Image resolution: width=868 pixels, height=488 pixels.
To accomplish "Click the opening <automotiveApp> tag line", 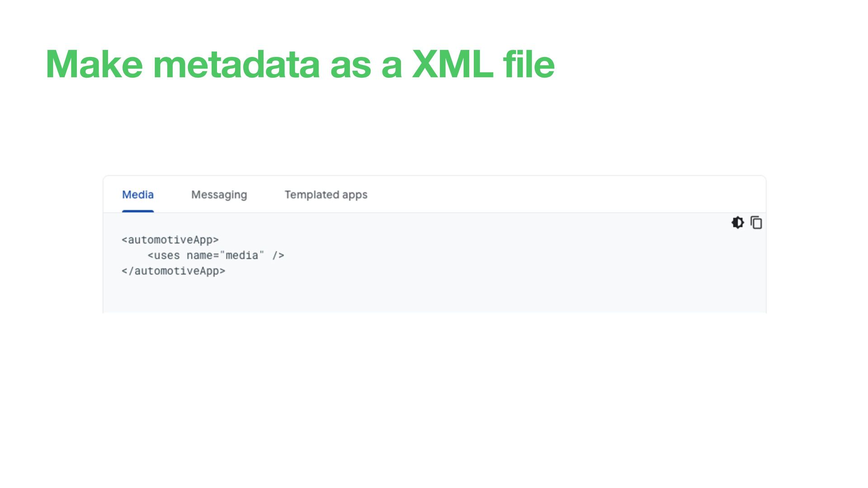I will coord(170,240).
